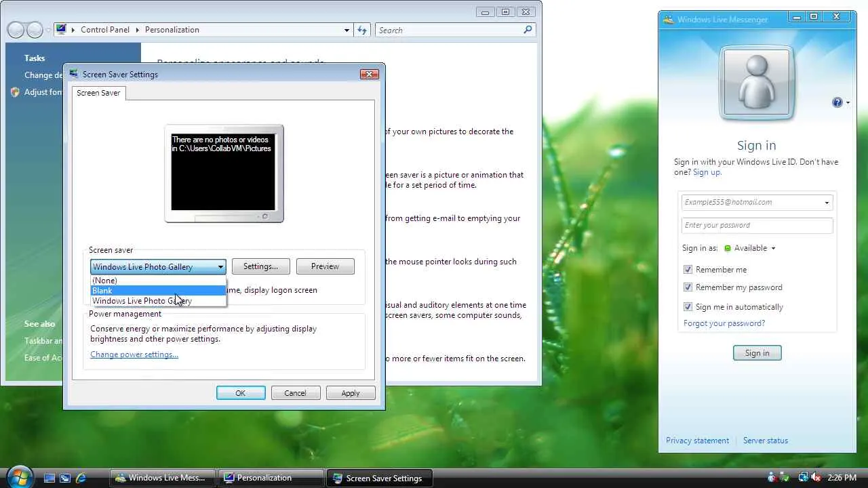Click Cancel in Screen Saver Settings
868x488 pixels.
(x=296, y=393)
